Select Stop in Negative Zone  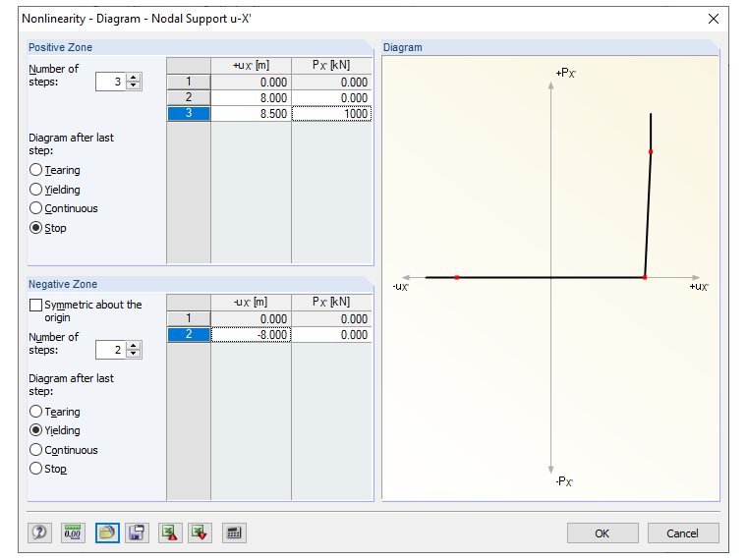point(35,469)
